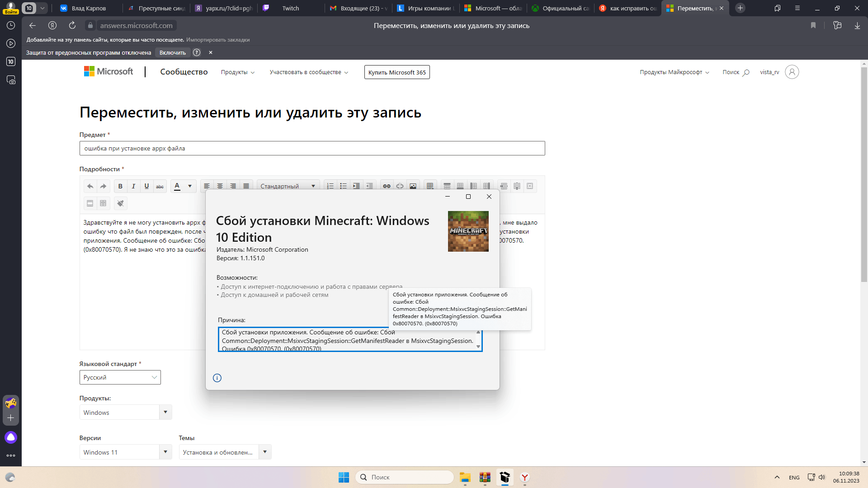
Task: Click the Включить malware protection button
Action: pyautogui.click(x=173, y=52)
